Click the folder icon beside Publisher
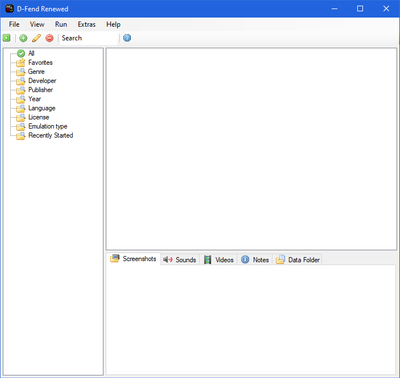 [21, 90]
